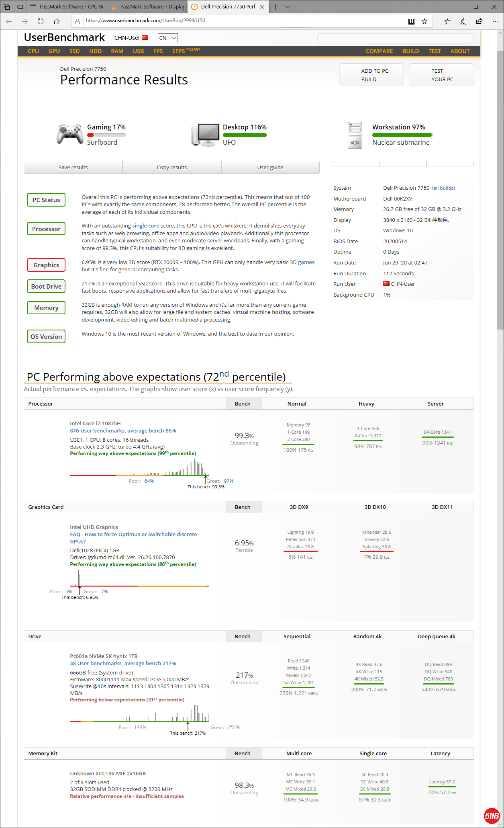Refresh the page with the reload icon
Viewport: 504px width, 828px height.
pos(41,21)
